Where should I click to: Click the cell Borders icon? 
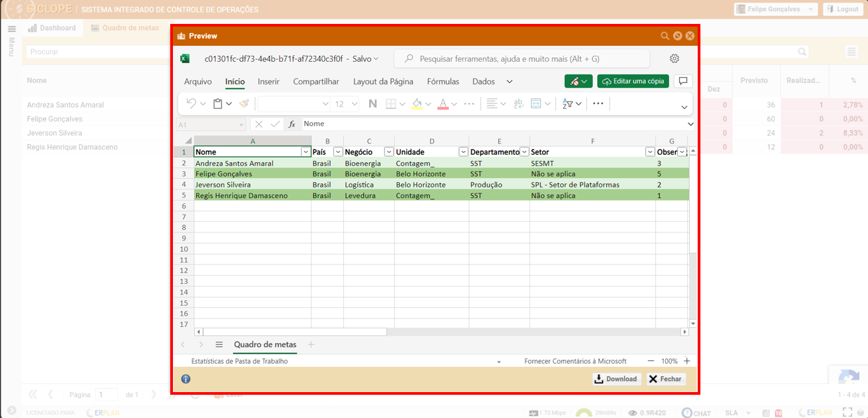[391, 104]
